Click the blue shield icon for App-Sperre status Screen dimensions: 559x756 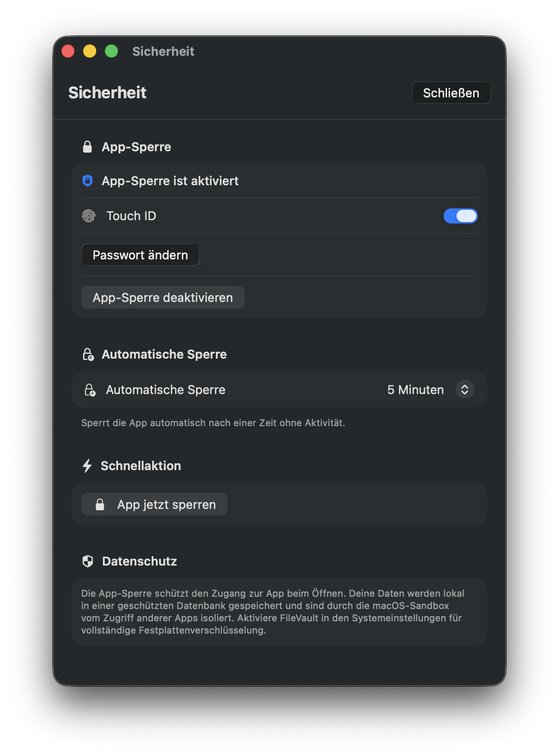(x=87, y=180)
